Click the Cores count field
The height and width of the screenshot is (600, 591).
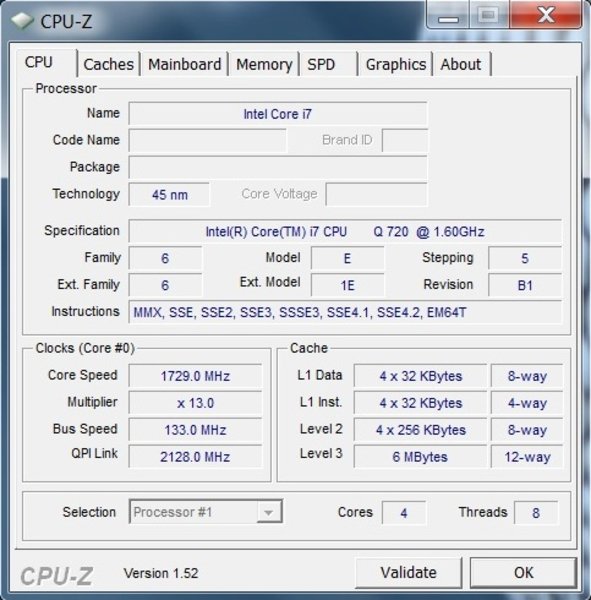[404, 512]
